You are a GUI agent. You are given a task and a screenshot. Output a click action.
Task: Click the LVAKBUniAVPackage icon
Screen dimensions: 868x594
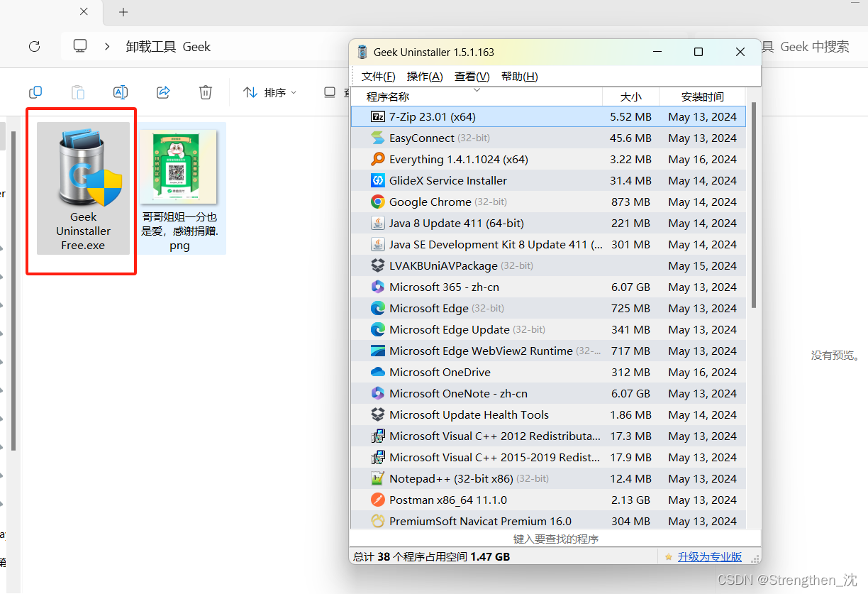pos(378,265)
